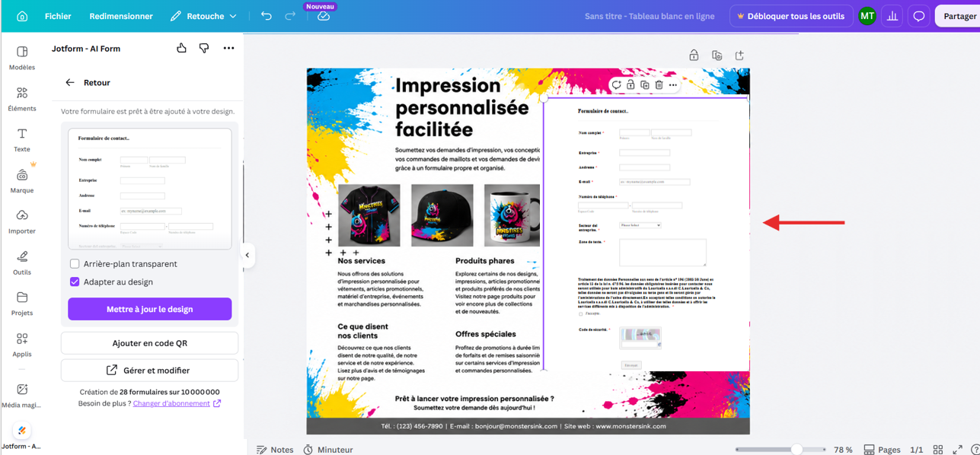Select the jersey product image

coord(369,215)
